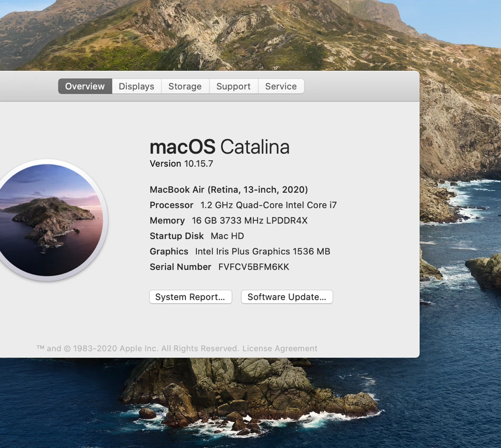This screenshot has height=448, width=501.
Task: Click the macOS Catalina island icon
Action: (x=48, y=220)
